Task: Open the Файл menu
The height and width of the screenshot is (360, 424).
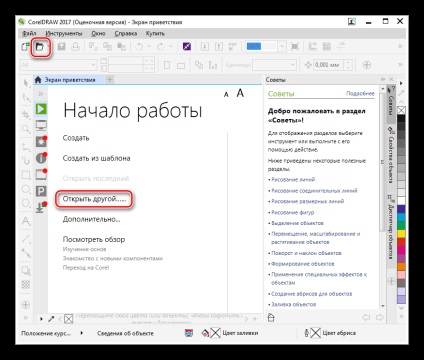Action: 29,33
